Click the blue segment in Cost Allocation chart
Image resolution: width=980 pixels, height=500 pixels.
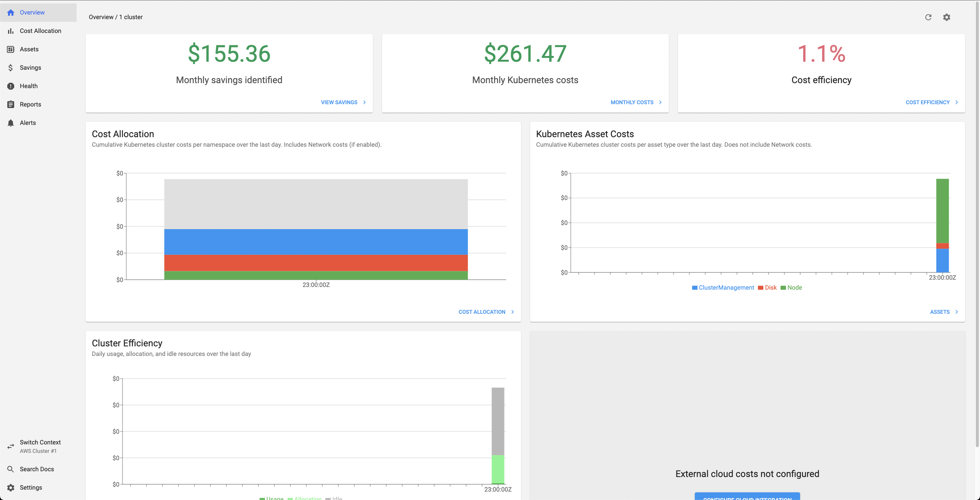pyautogui.click(x=316, y=242)
